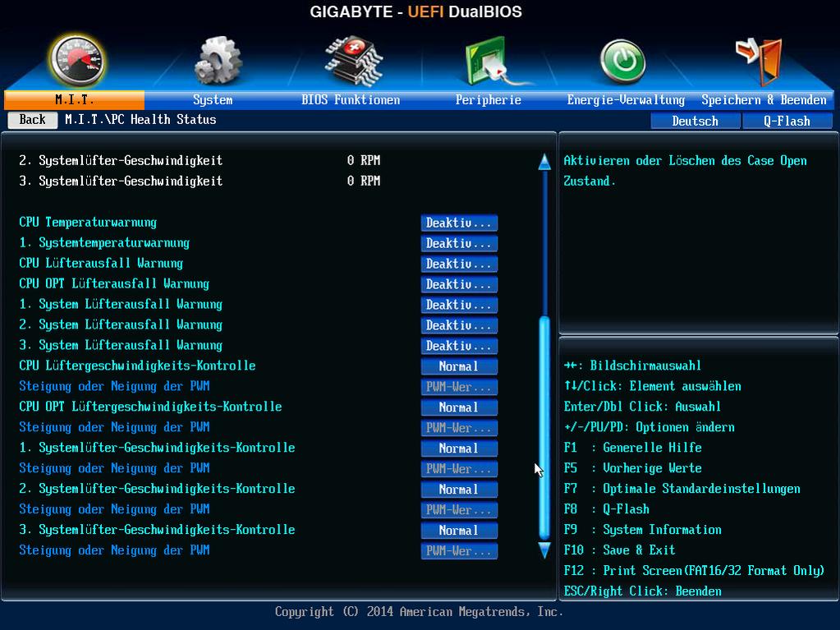Viewport: 840px width, 630px height.
Task: Select CPU OPT Lüftergeschwindigkeits-Kontrolle label
Action: coord(150,407)
